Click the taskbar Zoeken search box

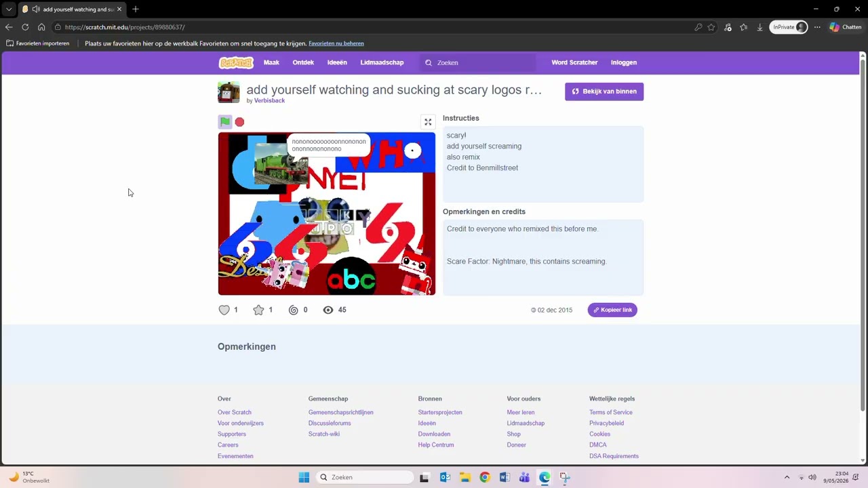tap(365, 477)
